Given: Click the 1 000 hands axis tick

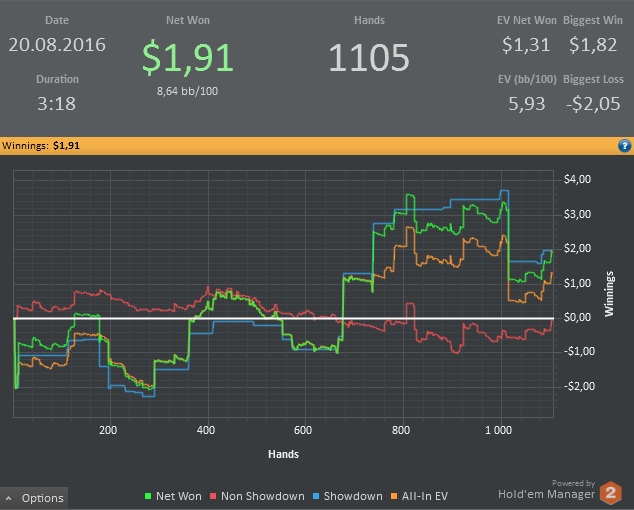Looking at the screenshot, I should [x=499, y=430].
